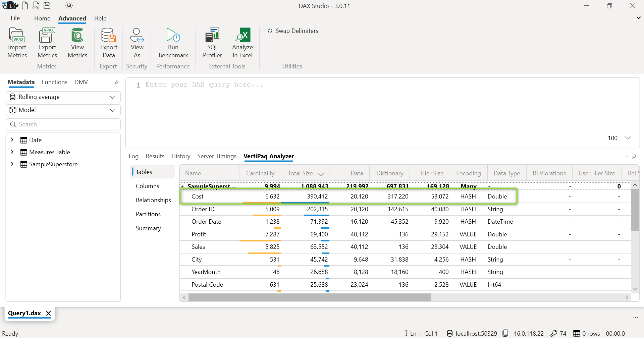Open the zoom level 100 dropdown

pos(627,138)
